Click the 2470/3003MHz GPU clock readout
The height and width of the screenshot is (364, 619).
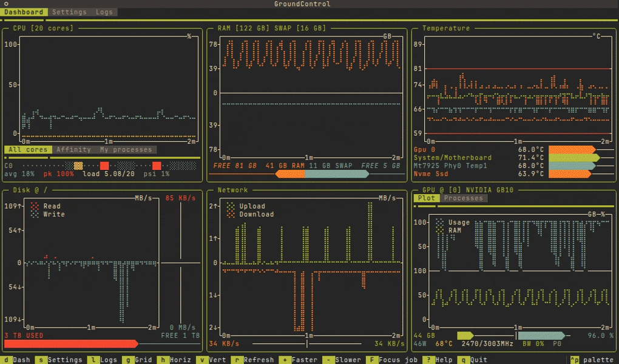pyautogui.click(x=487, y=344)
